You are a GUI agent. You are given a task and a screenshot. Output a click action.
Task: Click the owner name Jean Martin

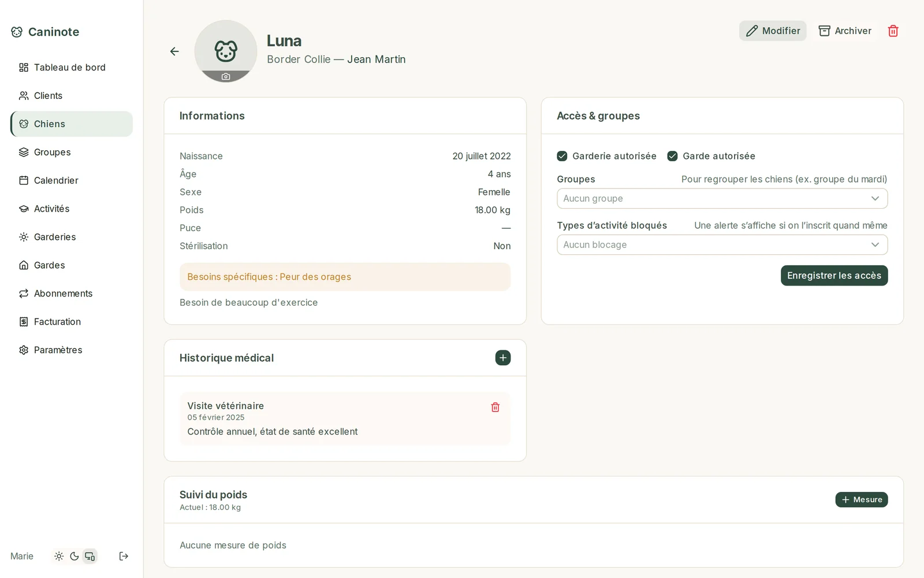(377, 60)
